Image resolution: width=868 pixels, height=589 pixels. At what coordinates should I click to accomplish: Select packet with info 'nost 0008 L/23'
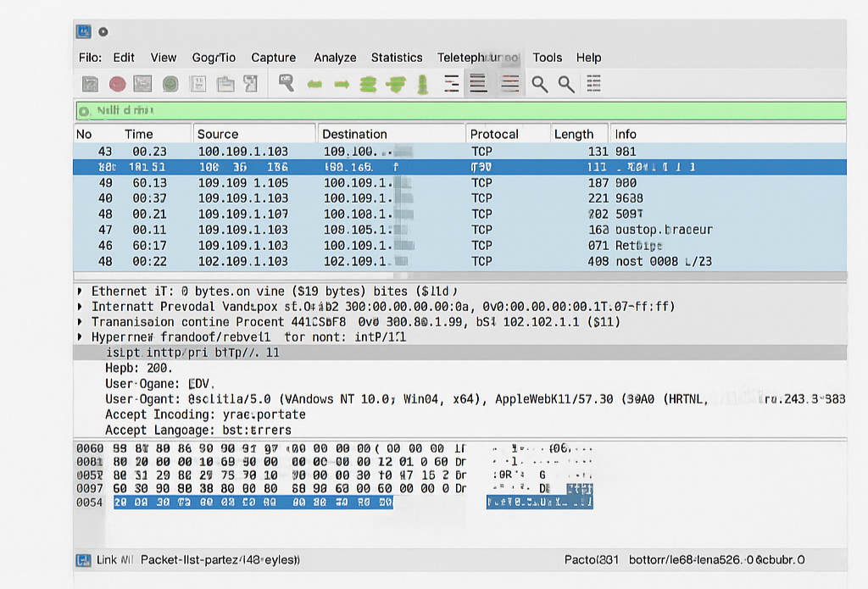coord(459,261)
